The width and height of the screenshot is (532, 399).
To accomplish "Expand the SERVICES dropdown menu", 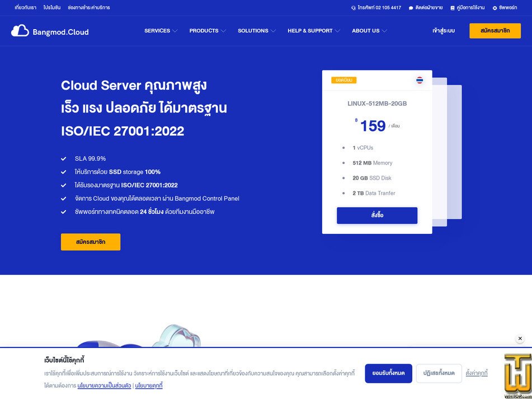I will (161, 31).
